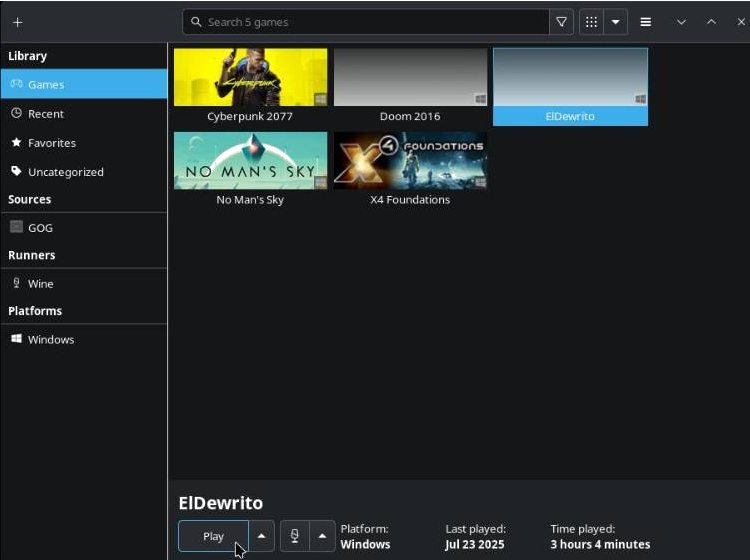The image size is (750, 560).
Task: Click the magnifier icon in the search box
Action: coord(196,22)
